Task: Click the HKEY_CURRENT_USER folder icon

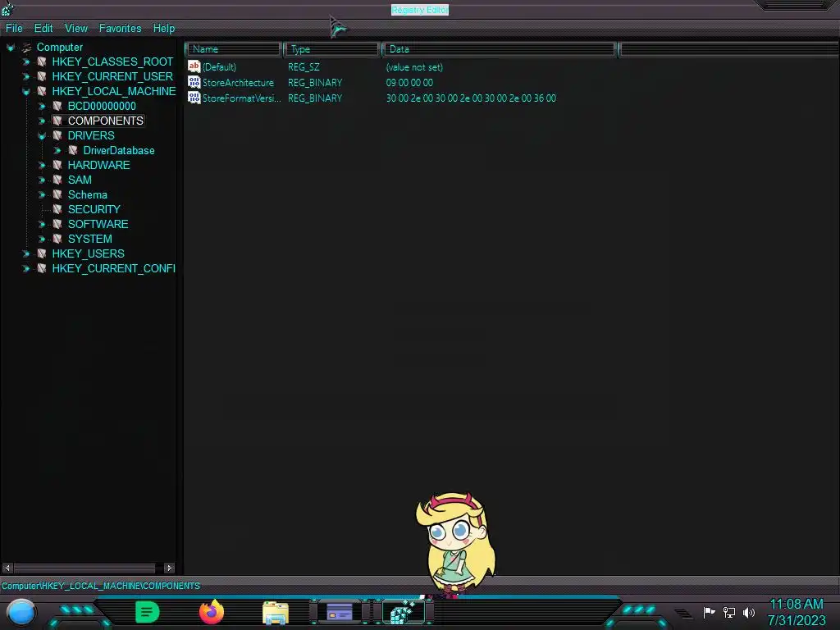Action: (42, 76)
